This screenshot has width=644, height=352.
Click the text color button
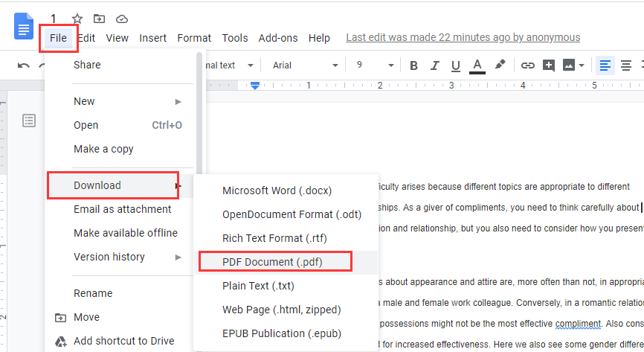(477, 65)
